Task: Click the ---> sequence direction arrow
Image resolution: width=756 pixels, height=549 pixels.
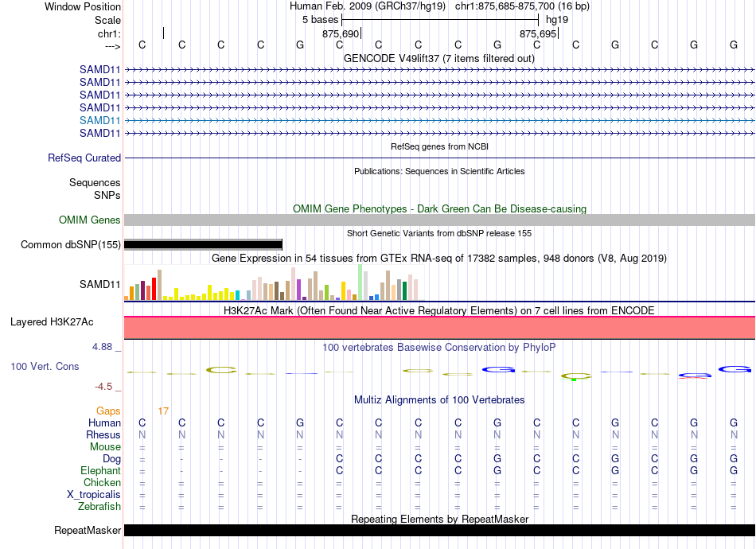Action: [112, 46]
